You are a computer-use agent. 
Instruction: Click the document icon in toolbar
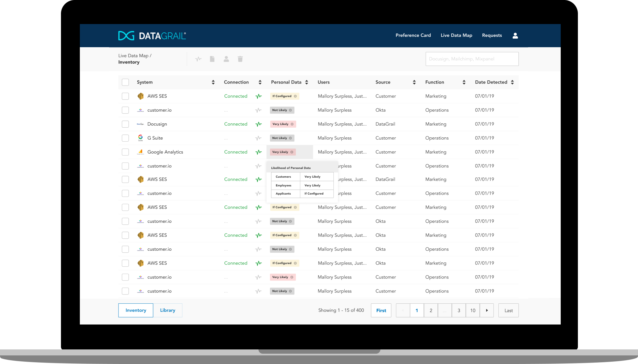[212, 59]
